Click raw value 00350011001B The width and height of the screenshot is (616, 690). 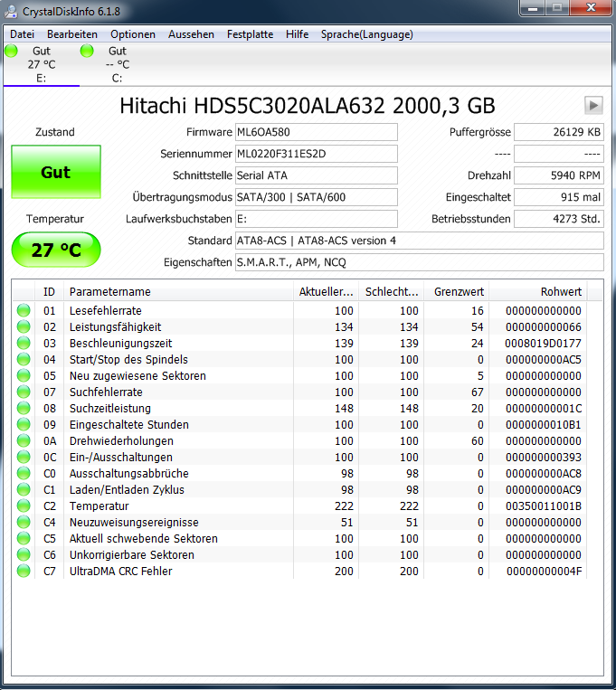(x=544, y=506)
